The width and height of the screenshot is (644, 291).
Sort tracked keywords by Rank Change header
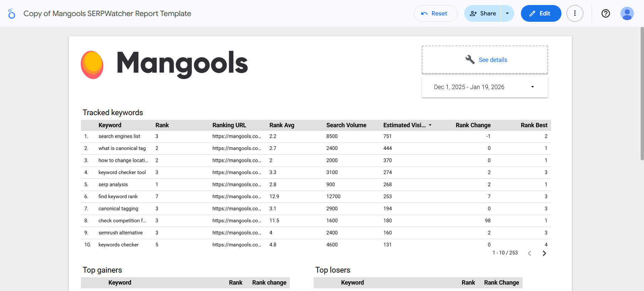coord(473,125)
